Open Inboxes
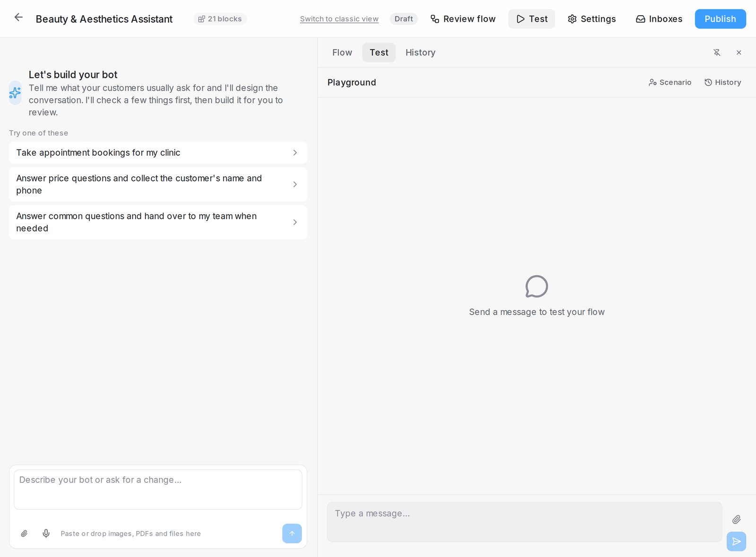Viewport: 756px width, 557px height. (659, 19)
